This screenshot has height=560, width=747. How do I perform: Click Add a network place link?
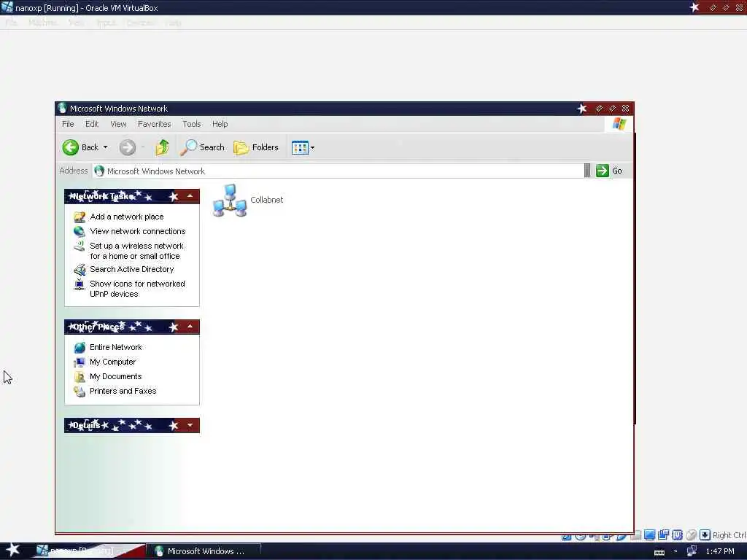(x=127, y=217)
